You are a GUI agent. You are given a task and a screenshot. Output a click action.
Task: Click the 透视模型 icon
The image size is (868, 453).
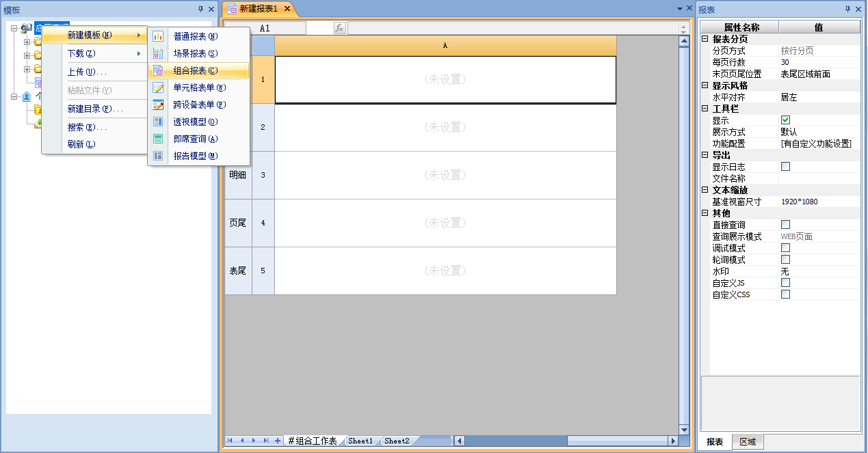[158, 122]
